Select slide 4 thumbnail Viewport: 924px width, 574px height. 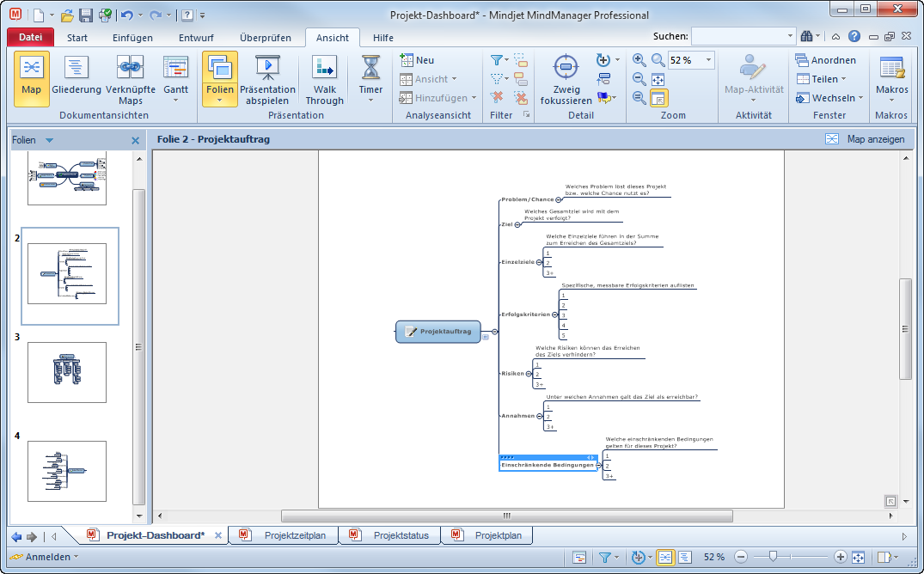pyautogui.click(x=67, y=471)
